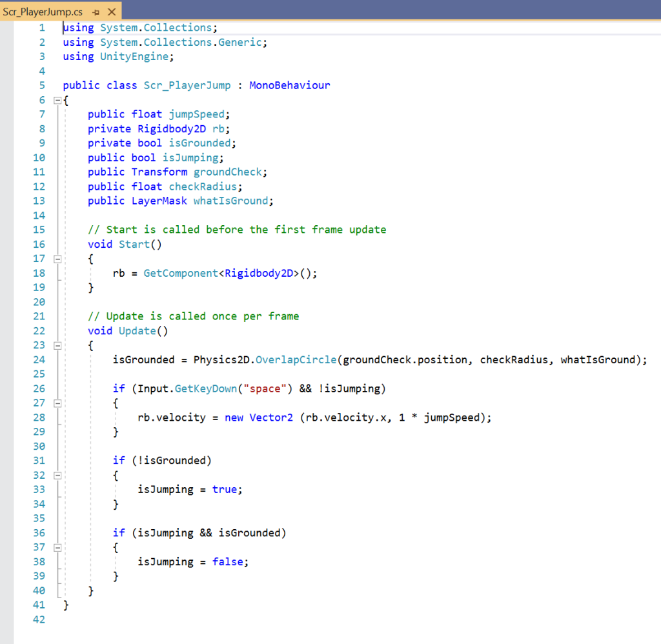
Task: Click the LayerMask type name
Action: [x=159, y=201]
